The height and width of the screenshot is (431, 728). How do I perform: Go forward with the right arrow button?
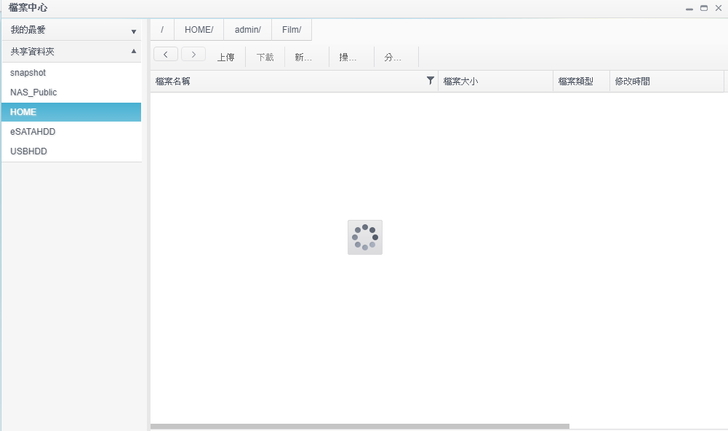(193, 54)
